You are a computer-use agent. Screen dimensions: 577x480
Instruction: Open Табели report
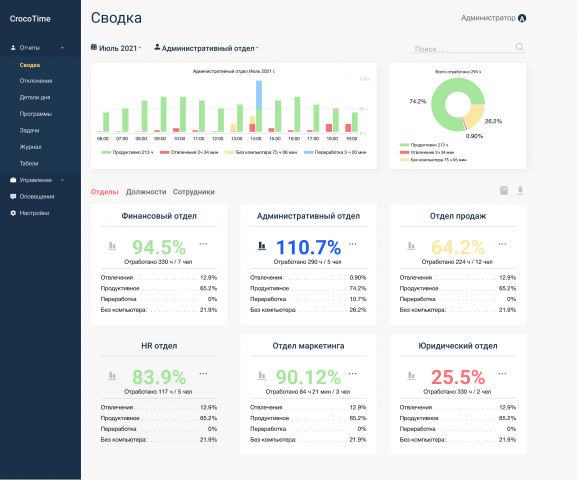click(29, 163)
